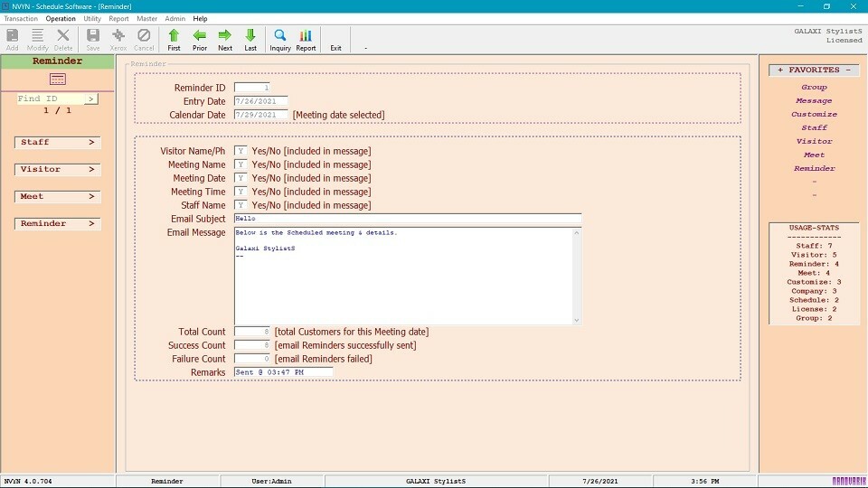
Task: Open the Meet favorite link
Action: click(814, 155)
